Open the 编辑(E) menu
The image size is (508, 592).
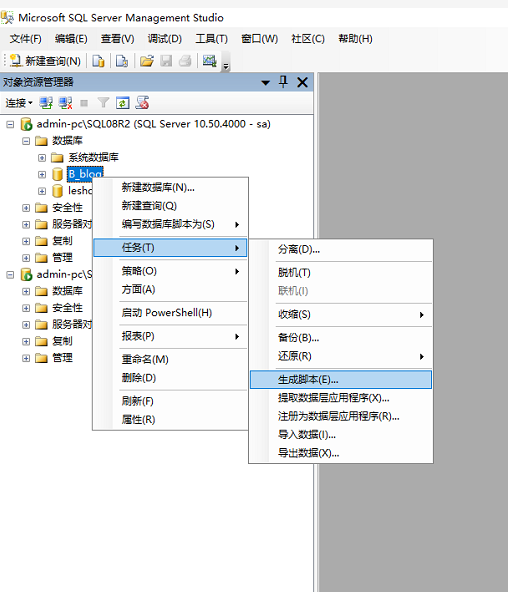(x=71, y=39)
